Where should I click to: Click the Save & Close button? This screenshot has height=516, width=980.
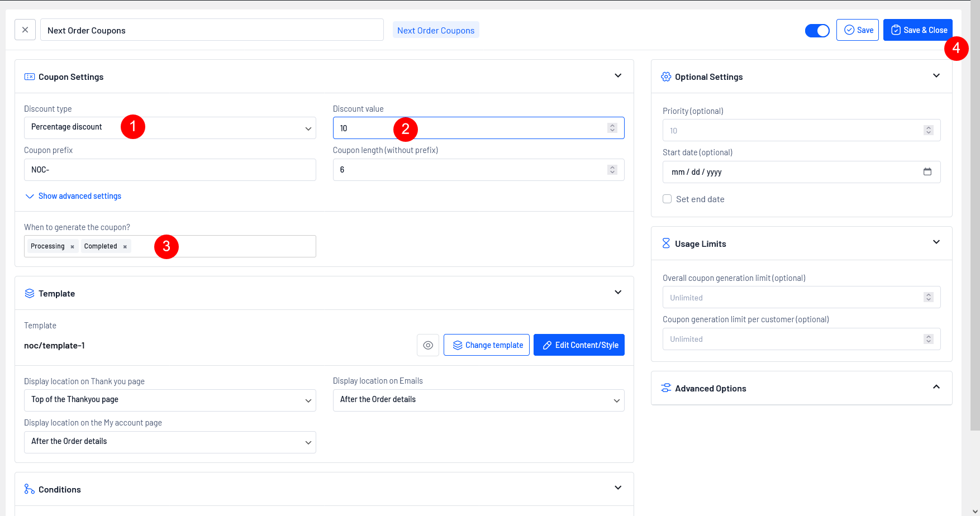(917, 30)
